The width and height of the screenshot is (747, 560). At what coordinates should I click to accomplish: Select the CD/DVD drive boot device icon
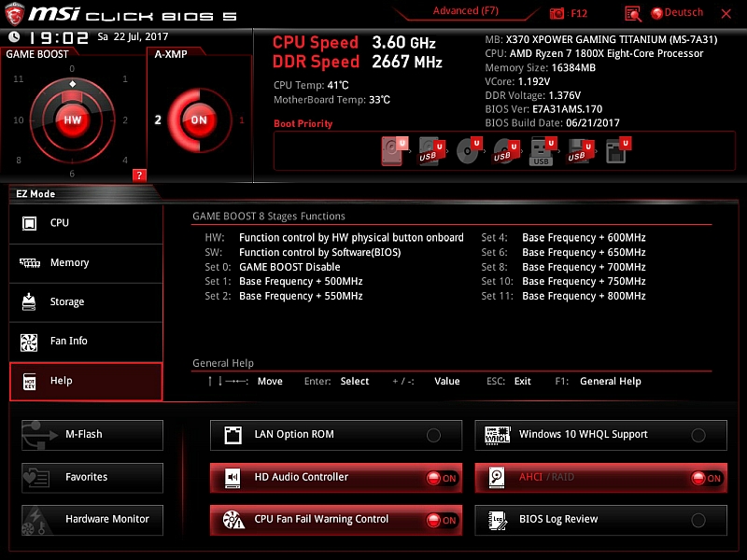pos(470,151)
